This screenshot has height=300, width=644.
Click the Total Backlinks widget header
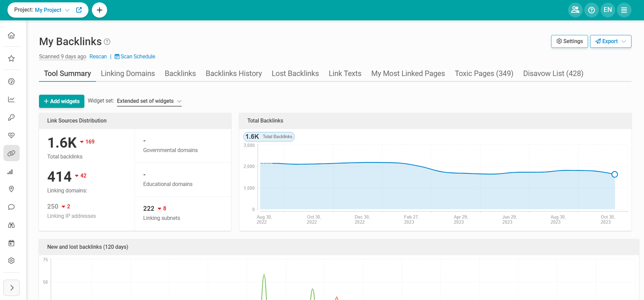point(436,121)
